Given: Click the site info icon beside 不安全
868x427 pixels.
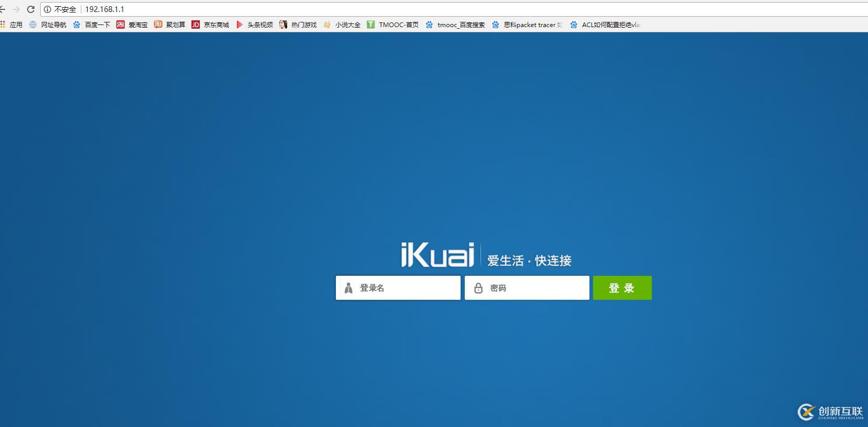Looking at the screenshot, I should tap(47, 9).
